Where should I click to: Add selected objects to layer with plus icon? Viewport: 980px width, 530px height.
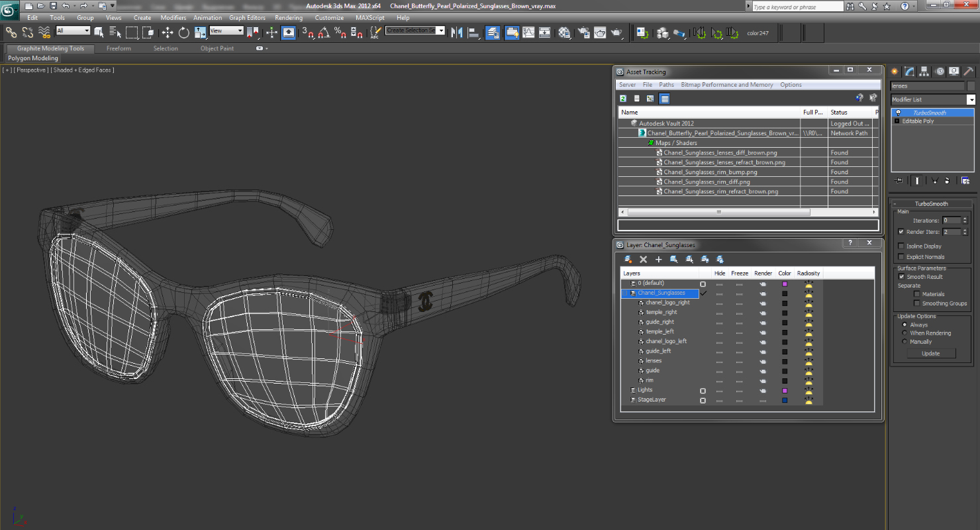point(658,259)
